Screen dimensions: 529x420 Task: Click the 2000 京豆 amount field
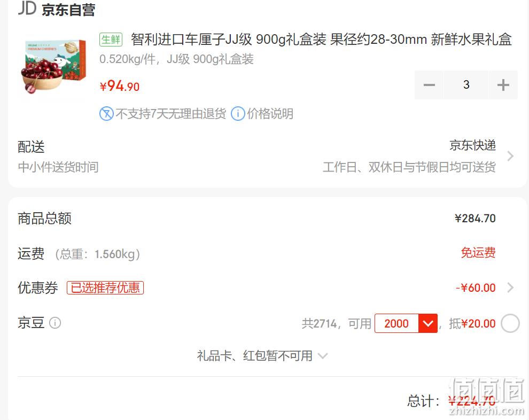(396, 323)
